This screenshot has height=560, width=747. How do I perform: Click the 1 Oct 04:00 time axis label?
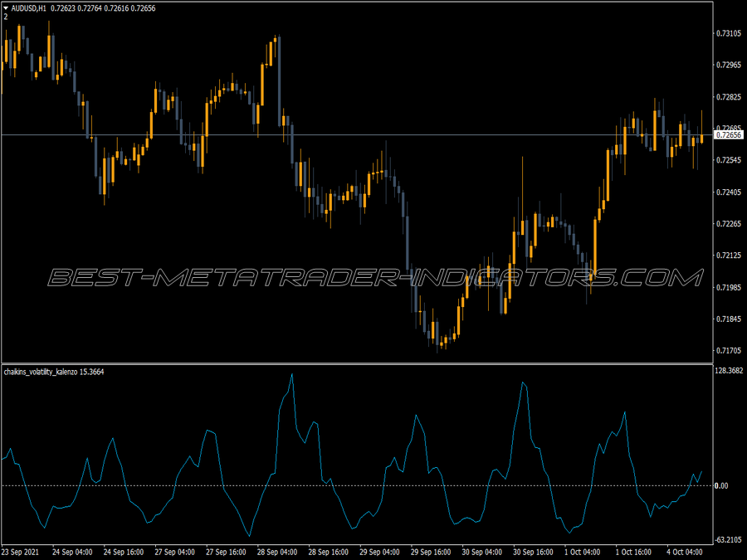pyautogui.click(x=582, y=553)
